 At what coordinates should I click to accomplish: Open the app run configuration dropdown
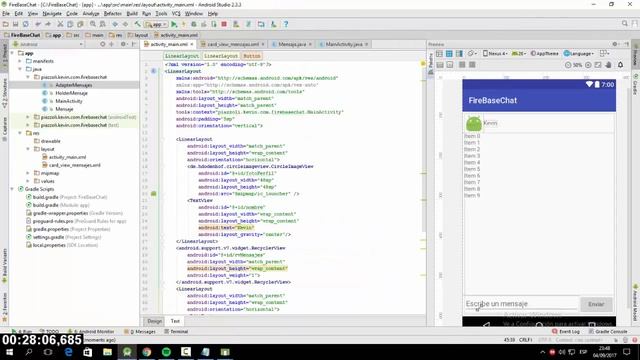(156, 24)
